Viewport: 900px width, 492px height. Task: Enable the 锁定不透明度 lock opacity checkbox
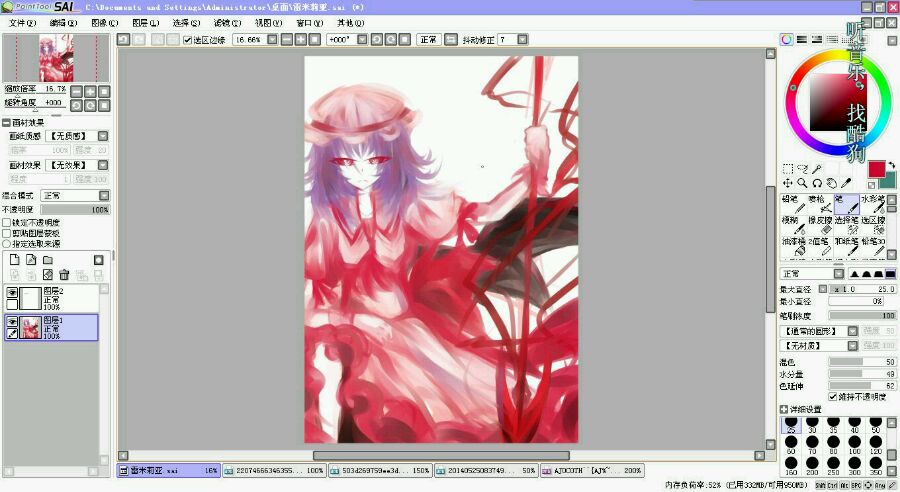(7, 222)
